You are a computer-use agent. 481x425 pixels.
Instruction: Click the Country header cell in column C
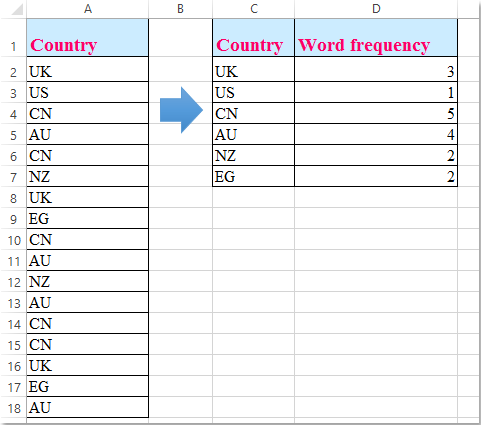254,38
